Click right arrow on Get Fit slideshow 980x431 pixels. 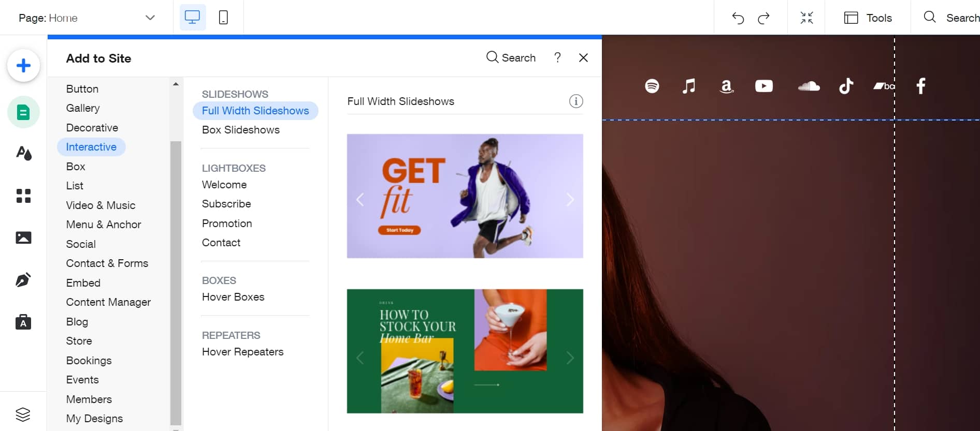pos(570,199)
